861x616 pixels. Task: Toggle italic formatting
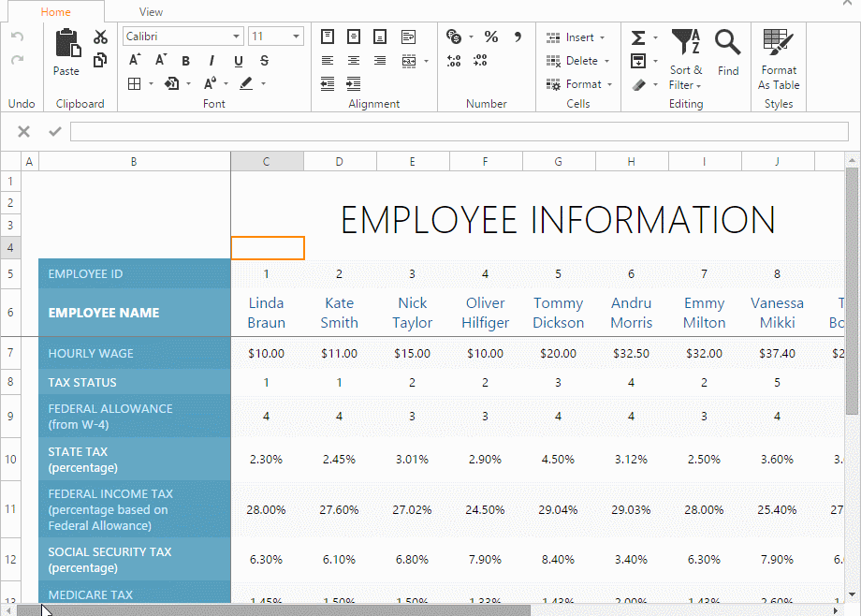212,61
